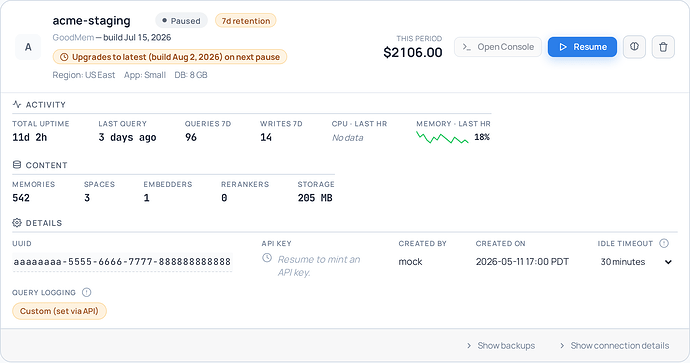This screenshot has height=363, width=690.
Task: Click the Custom (set via API) badge
Action: (59, 311)
